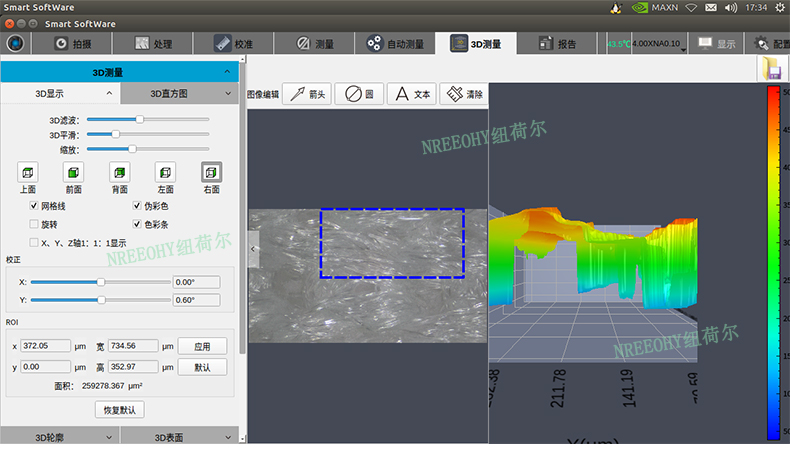Adjust the 校正 X correction slider

coord(101,282)
